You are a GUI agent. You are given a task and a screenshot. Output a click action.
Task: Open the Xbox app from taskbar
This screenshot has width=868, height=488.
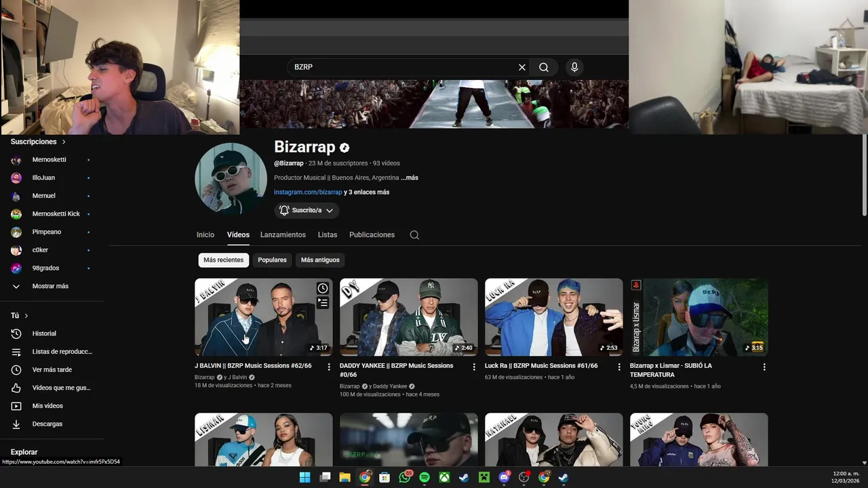(444, 477)
